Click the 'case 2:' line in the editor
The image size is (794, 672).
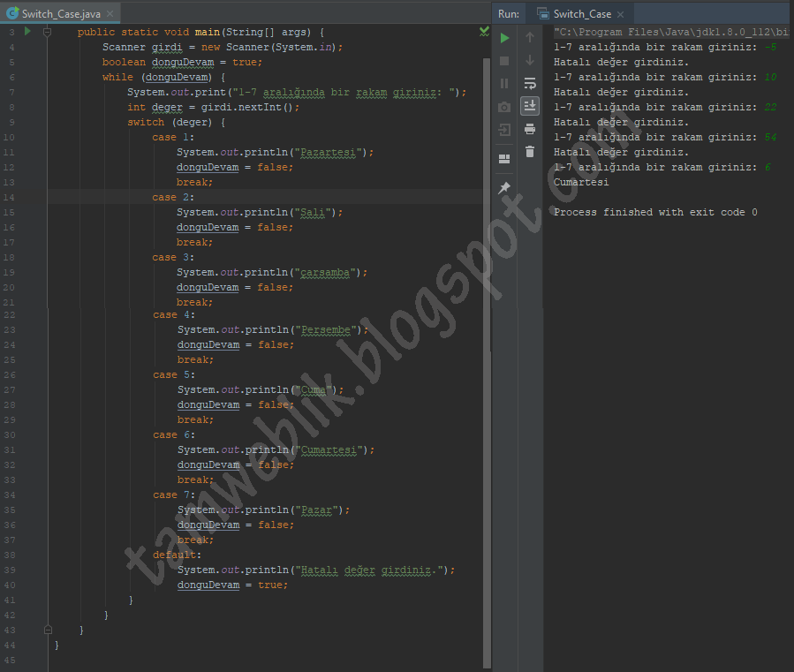point(173,197)
